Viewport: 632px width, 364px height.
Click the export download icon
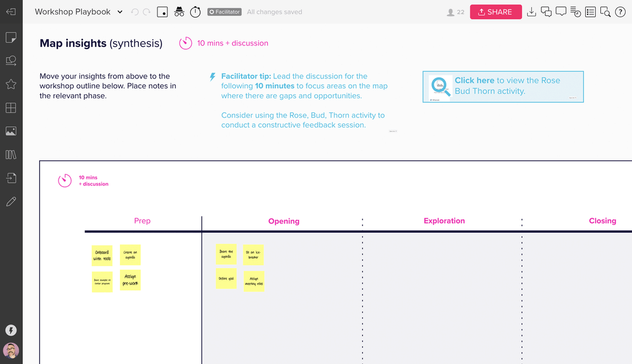click(x=531, y=12)
